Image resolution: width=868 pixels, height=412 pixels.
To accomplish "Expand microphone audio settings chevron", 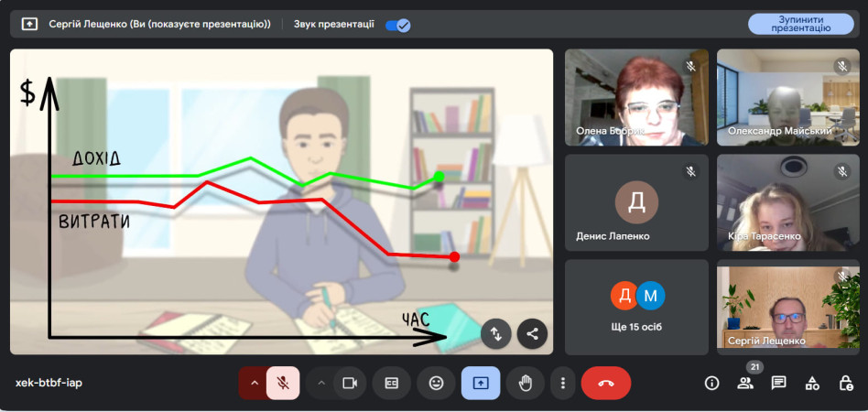I will click(254, 383).
